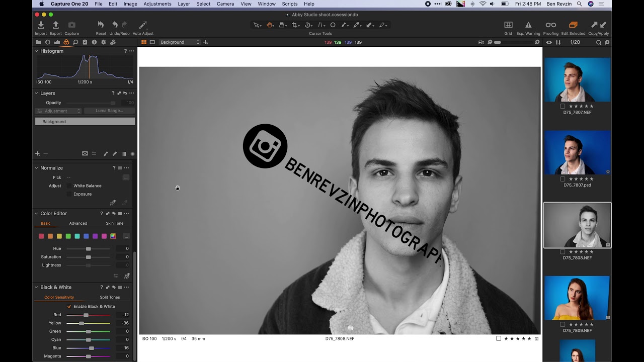Check White Balance in Normalize

[69, 186]
